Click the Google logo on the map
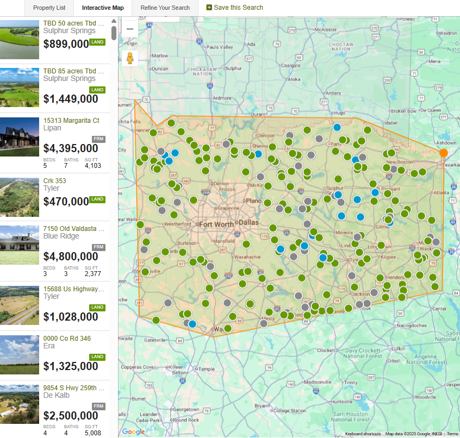 pyautogui.click(x=133, y=432)
